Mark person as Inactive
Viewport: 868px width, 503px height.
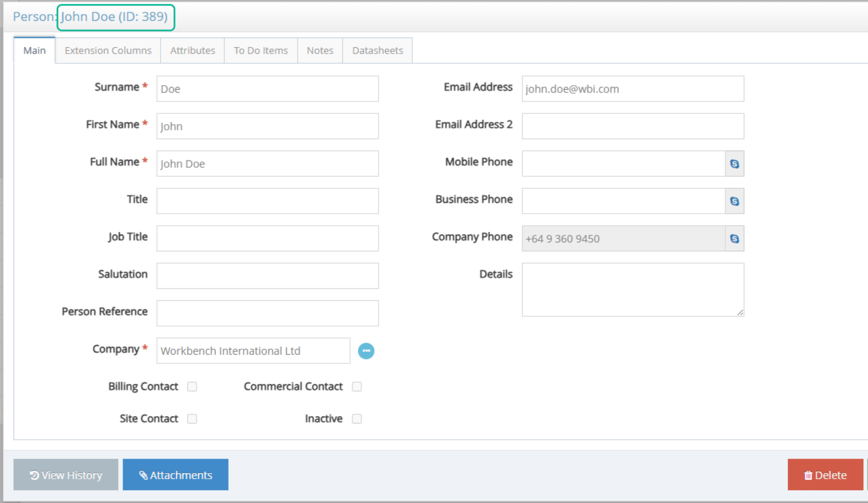pos(357,419)
